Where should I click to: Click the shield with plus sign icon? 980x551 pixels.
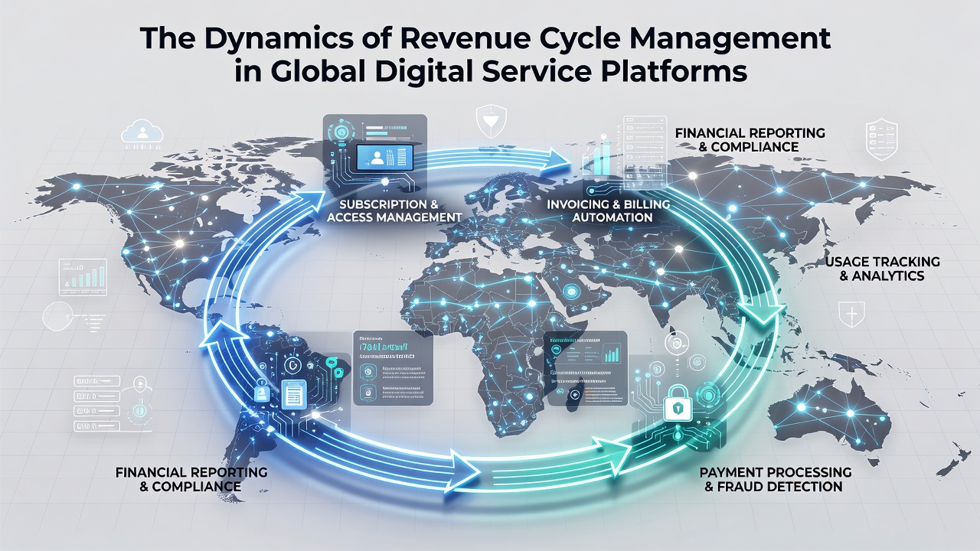(851, 315)
